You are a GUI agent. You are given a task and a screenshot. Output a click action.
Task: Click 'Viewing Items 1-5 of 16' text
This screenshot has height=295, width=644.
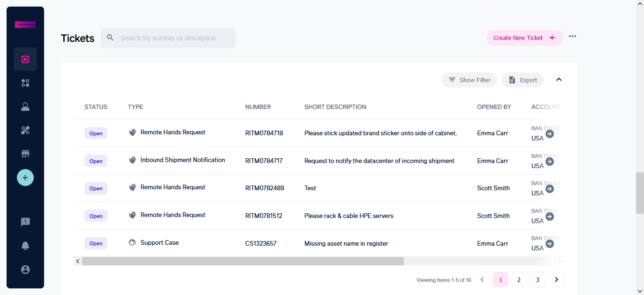coord(444,280)
